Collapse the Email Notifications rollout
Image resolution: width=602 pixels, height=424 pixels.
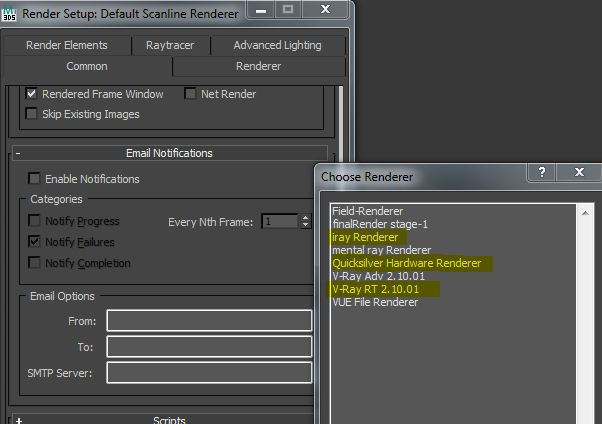point(170,153)
